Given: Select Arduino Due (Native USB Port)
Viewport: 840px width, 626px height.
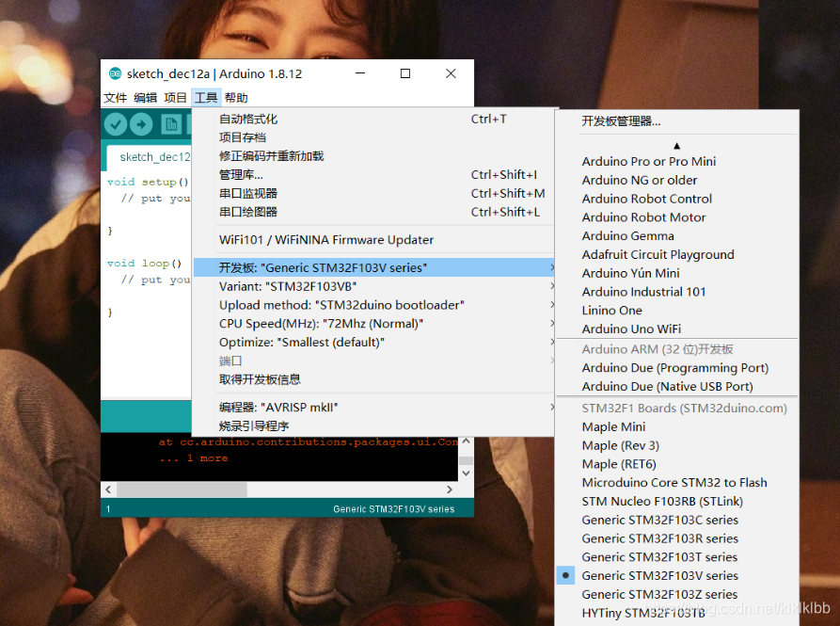Looking at the screenshot, I should [677, 387].
